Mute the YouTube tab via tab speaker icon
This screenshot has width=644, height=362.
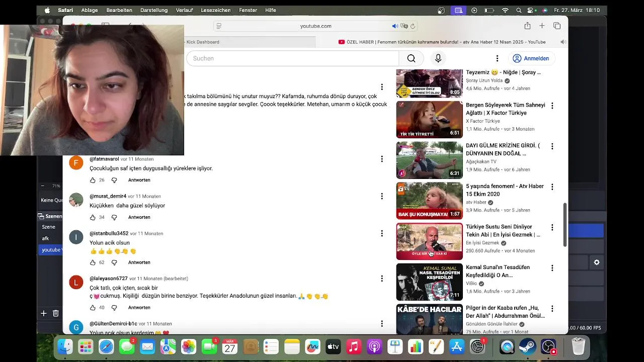pyautogui.click(x=563, y=42)
